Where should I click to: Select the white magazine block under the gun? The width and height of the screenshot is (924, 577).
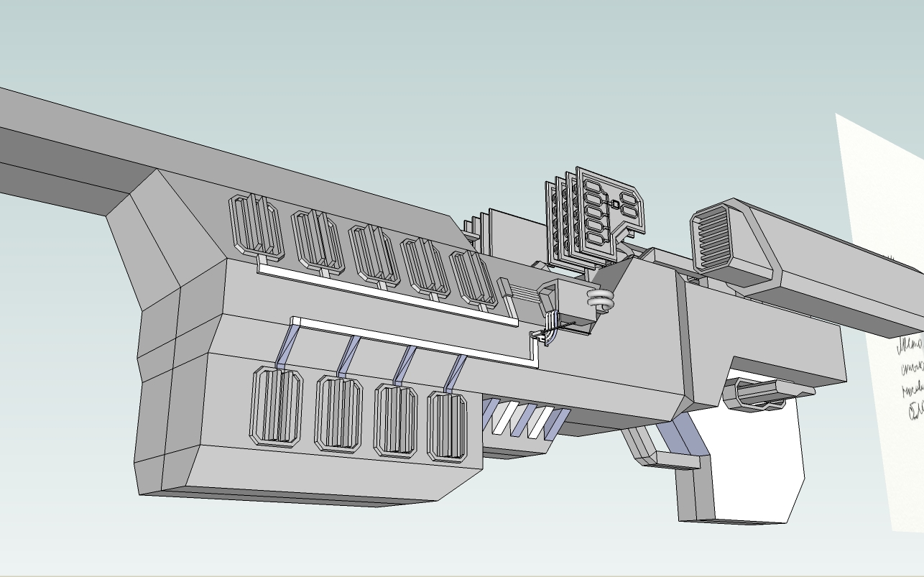click(x=754, y=467)
